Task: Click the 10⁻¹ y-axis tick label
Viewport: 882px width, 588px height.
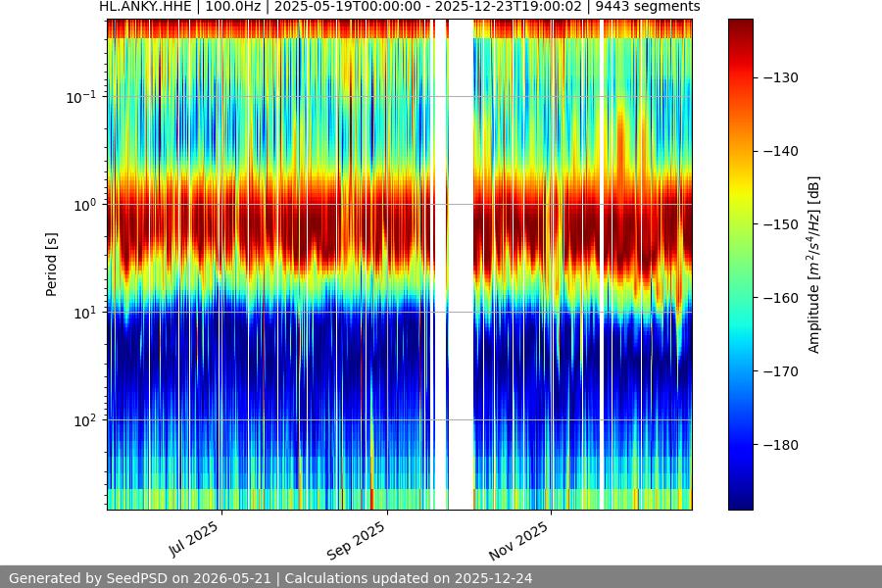Action: coord(80,97)
